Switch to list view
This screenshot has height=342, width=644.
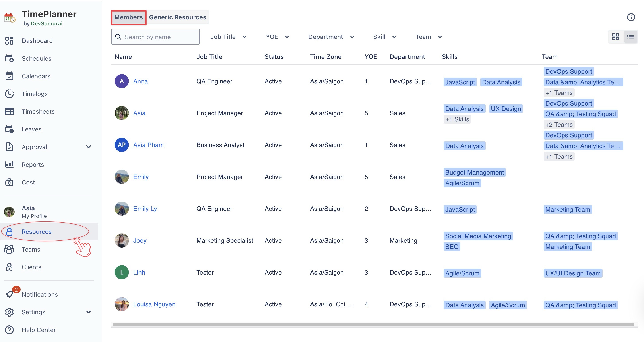pos(630,37)
